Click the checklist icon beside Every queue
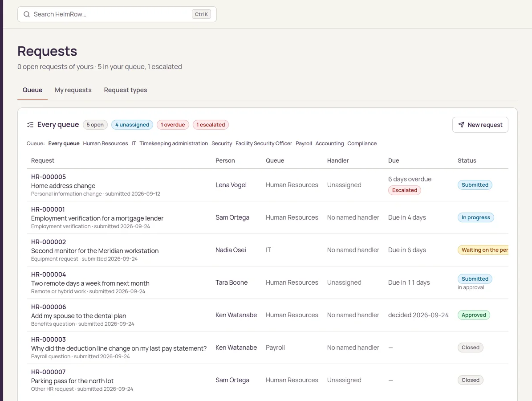The image size is (532, 401). pyautogui.click(x=30, y=125)
